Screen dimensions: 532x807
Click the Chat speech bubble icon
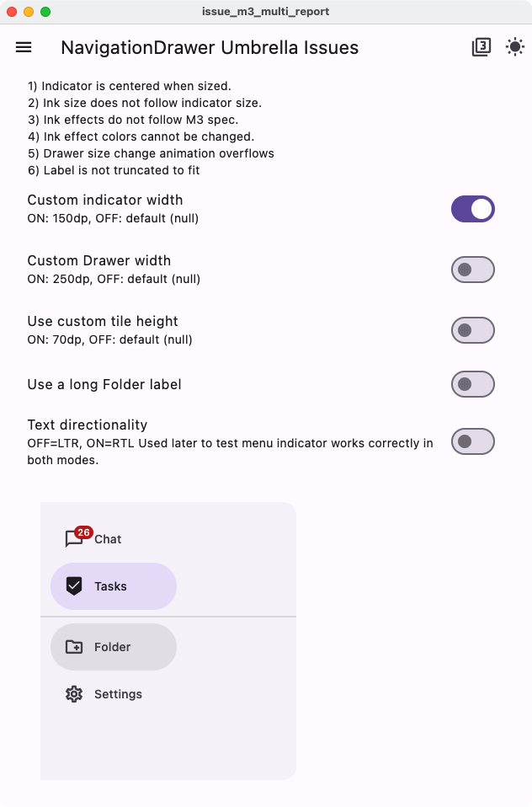(x=75, y=539)
